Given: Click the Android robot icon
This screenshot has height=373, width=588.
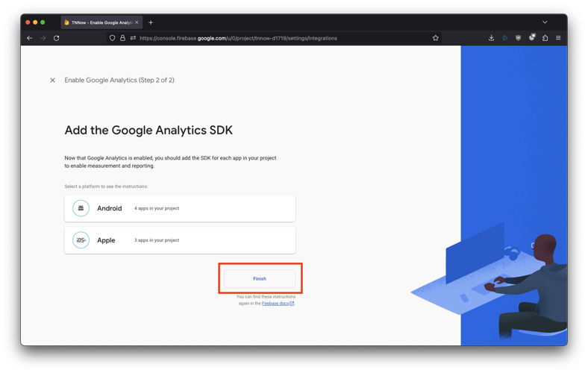Looking at the screenshot, I should [x=81, y=208].
